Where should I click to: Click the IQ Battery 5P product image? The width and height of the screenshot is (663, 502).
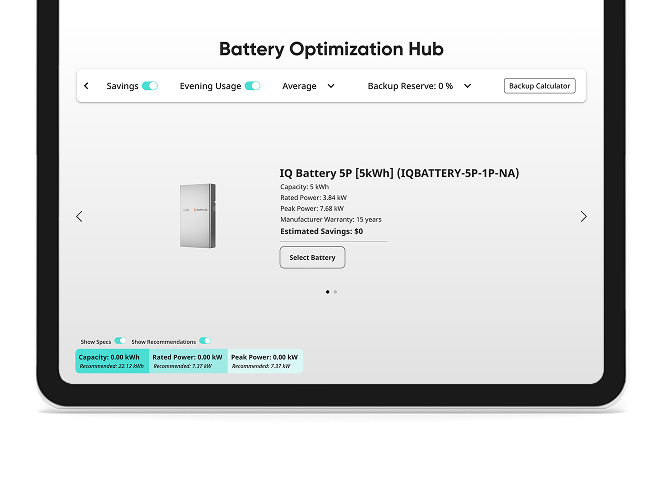tap(197, 216)
